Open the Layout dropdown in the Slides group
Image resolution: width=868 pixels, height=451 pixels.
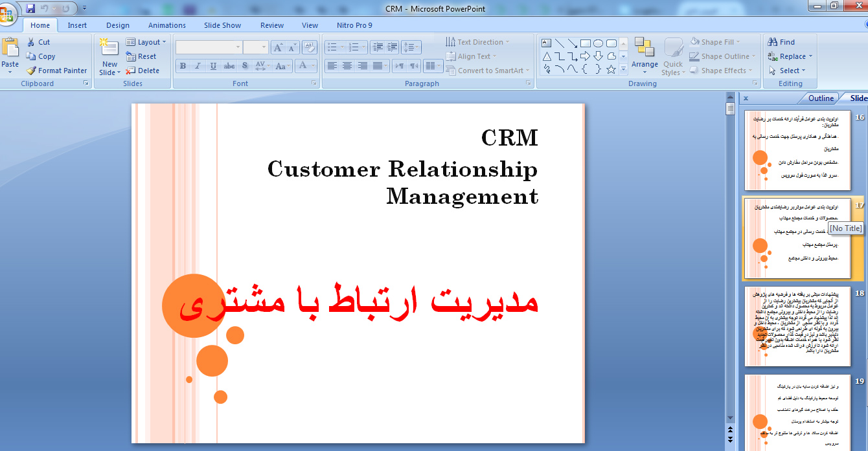tap(147, 41)
